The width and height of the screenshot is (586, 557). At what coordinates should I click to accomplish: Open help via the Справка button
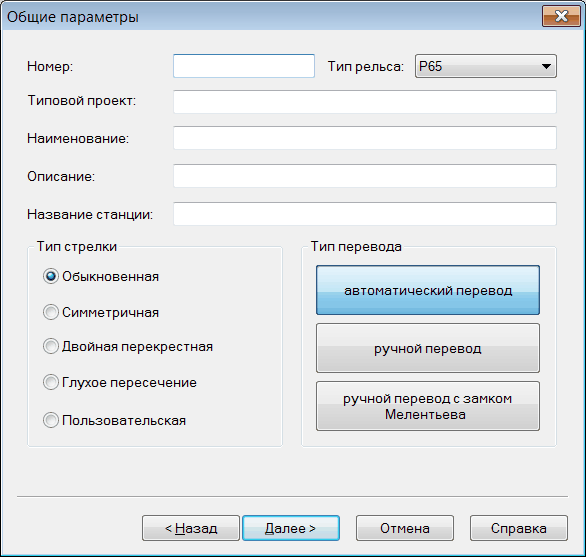pyautogui.click(x=519, y=528)
